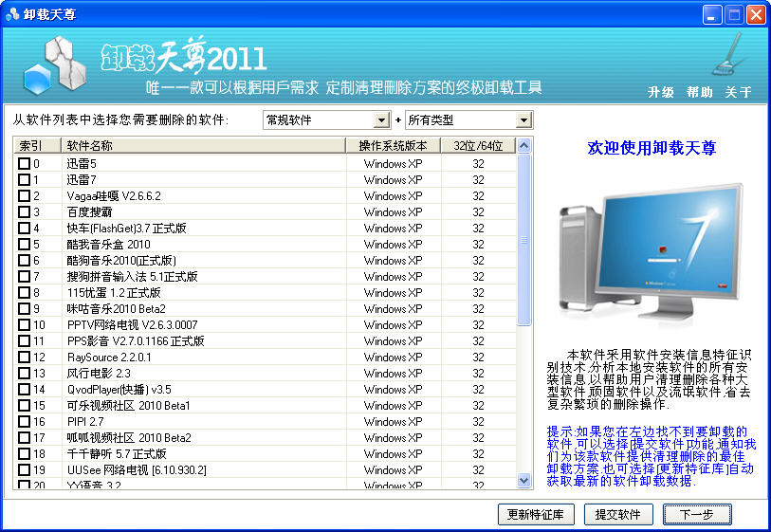771x532 pixels.
Task: Open the 常规软件 dropdown
Action: [x=327, y=120]
